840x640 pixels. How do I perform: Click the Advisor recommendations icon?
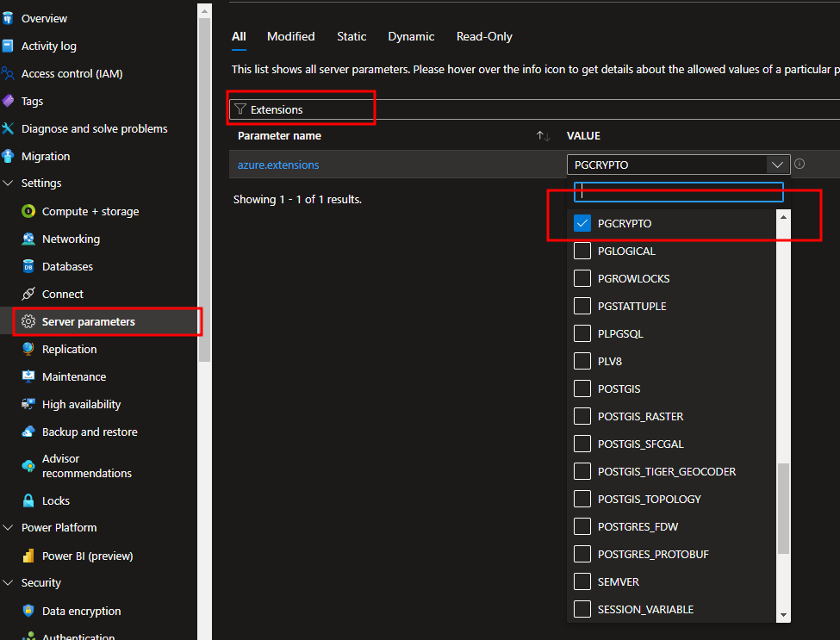tap(28, 466)
